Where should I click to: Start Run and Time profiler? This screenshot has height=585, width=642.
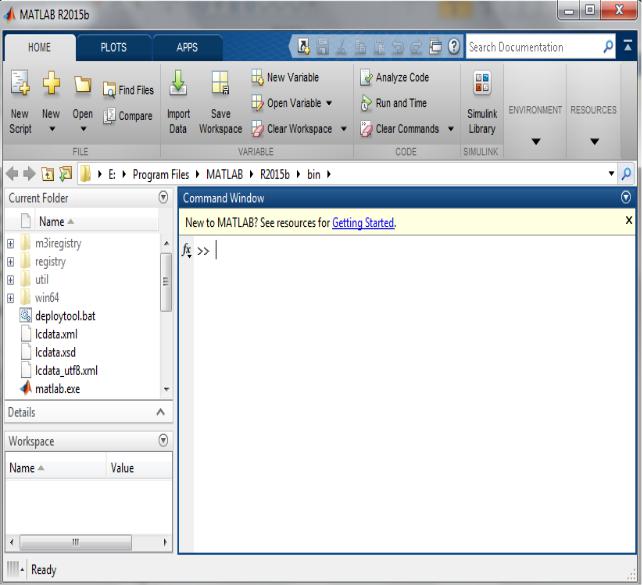[x=393, y=103]
